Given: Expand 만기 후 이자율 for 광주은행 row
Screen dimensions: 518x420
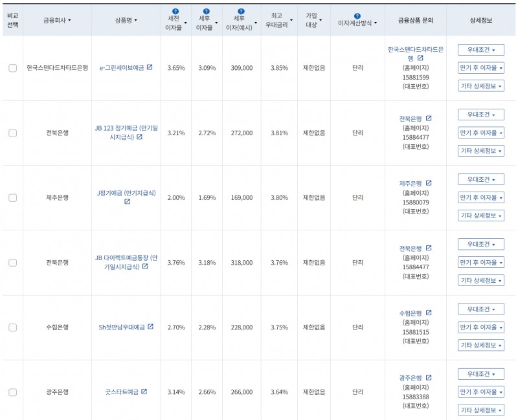Looking at the screenshot, I should coord(480,392).
